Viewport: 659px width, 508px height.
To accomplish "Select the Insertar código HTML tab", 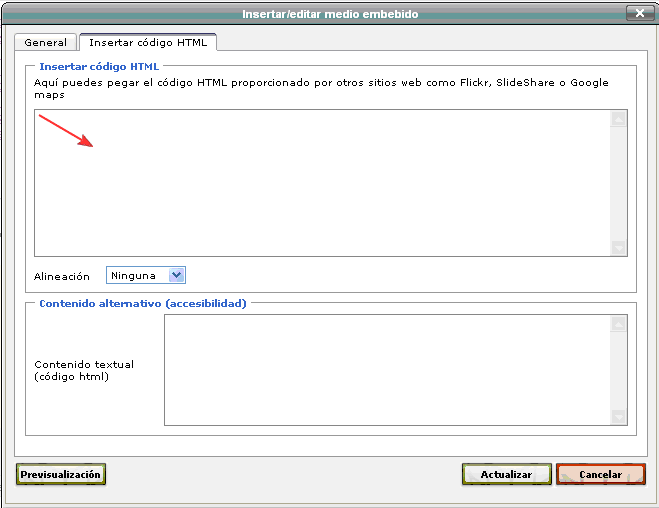I will pyautogui.click(x=148, y=43).
